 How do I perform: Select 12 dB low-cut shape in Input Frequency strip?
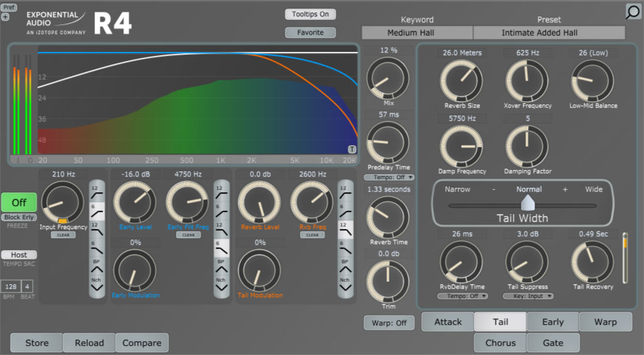[x=97, y=193]
